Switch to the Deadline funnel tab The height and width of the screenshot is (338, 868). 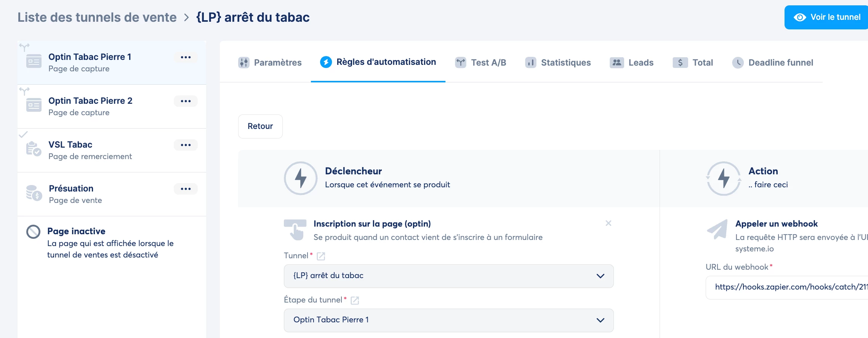pos(773,63)
